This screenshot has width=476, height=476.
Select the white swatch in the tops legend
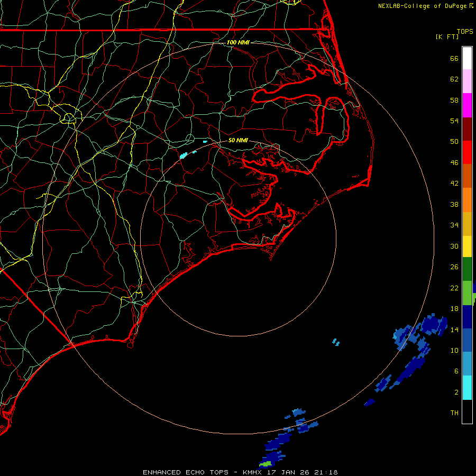(x=467, y=58)
